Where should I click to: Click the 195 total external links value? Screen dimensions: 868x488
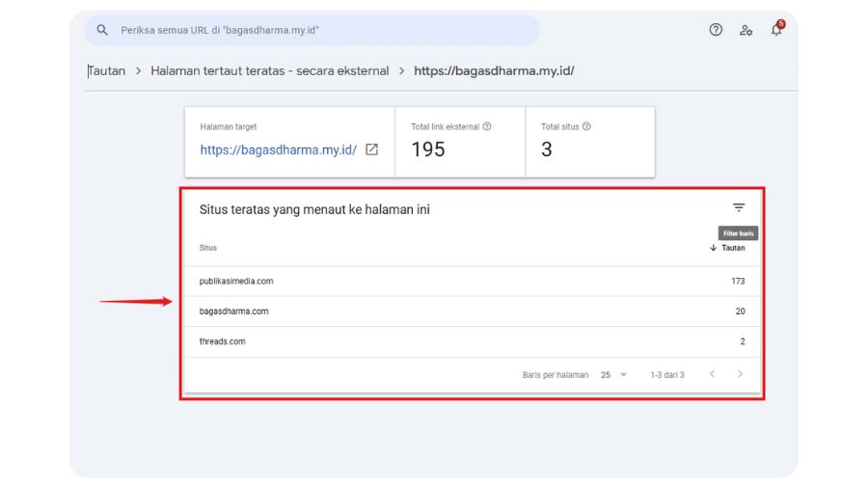coord(428,149)
